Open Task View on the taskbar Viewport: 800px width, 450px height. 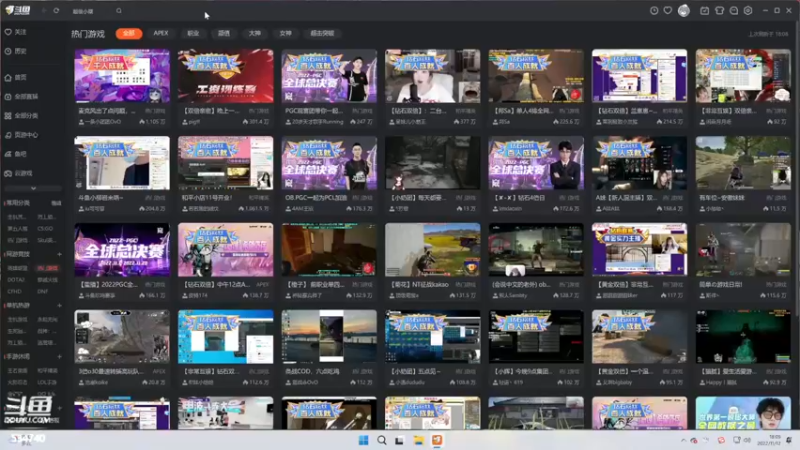click(x=399, y=440)
